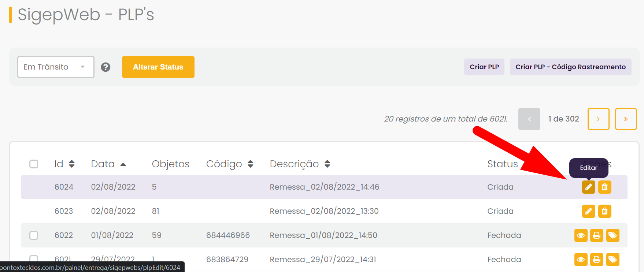
Task: Click the disabled previous page button
Action: pyautogui.click(x=529, y=119)
